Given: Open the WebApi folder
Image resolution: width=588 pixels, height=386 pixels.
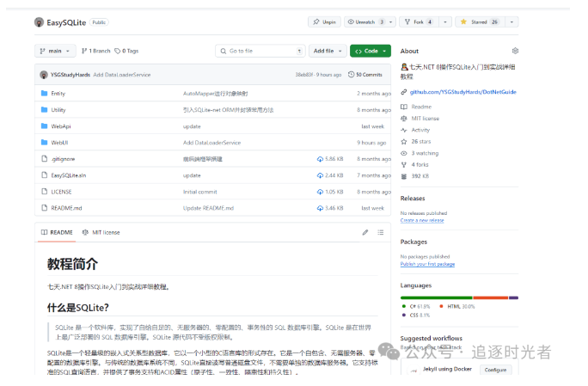Looking at the screenshot, I should [x=61, y=126].
